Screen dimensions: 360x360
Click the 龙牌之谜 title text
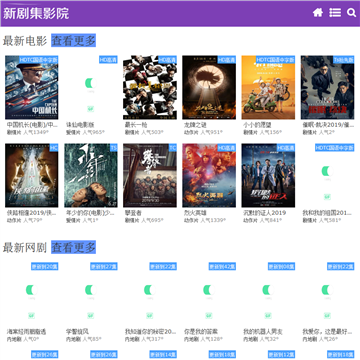(195, 125)
